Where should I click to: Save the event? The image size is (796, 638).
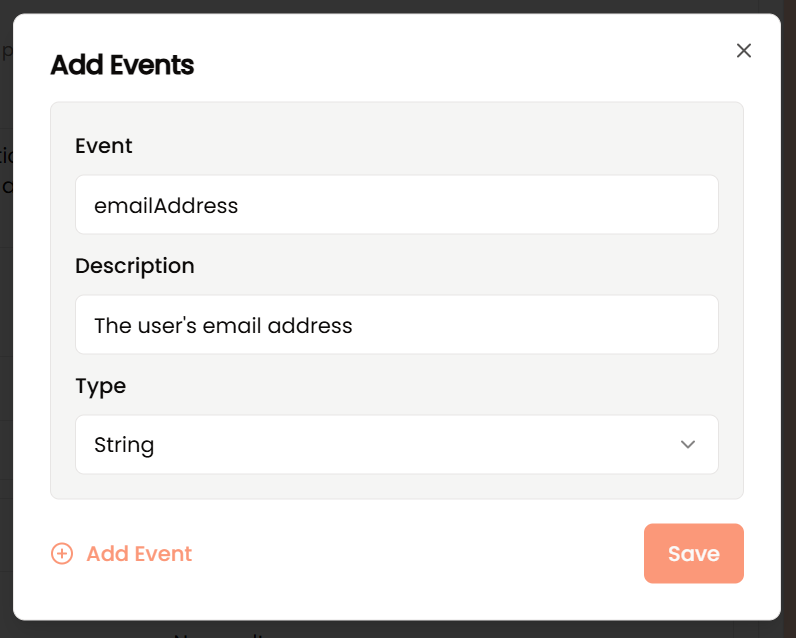(693, 553)
